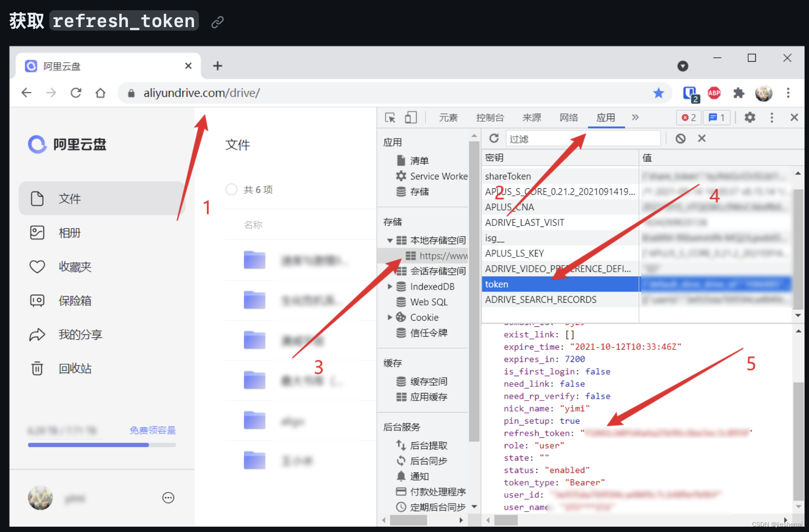809x532 pixels.
Task: Click the browser forward arrow
Action: pyautogui.click(x=51, y=93)
